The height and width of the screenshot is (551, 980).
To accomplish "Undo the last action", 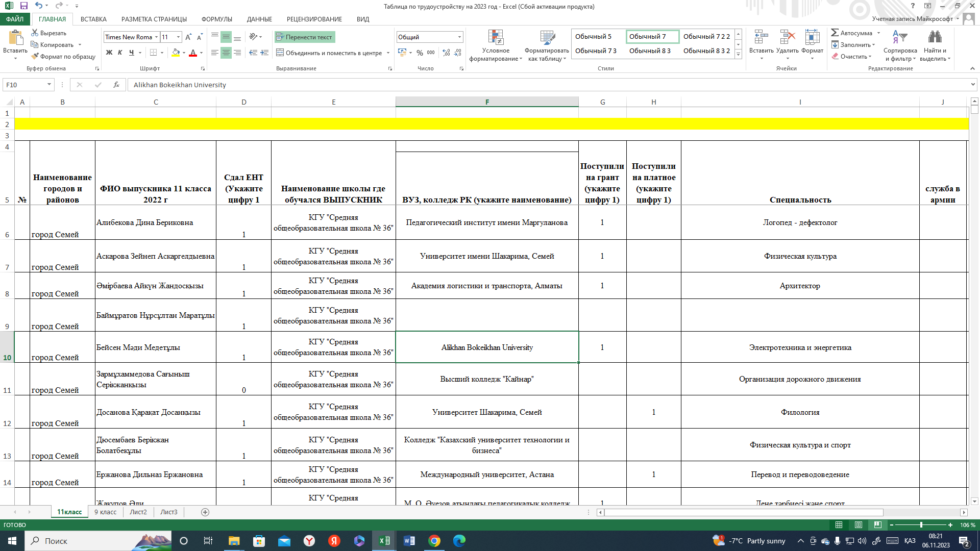I will tap(39, 6).
